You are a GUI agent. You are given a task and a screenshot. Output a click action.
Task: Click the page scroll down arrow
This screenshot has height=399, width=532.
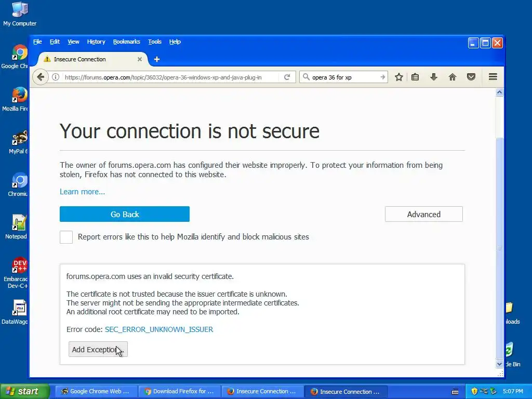[x=499, y=364]
